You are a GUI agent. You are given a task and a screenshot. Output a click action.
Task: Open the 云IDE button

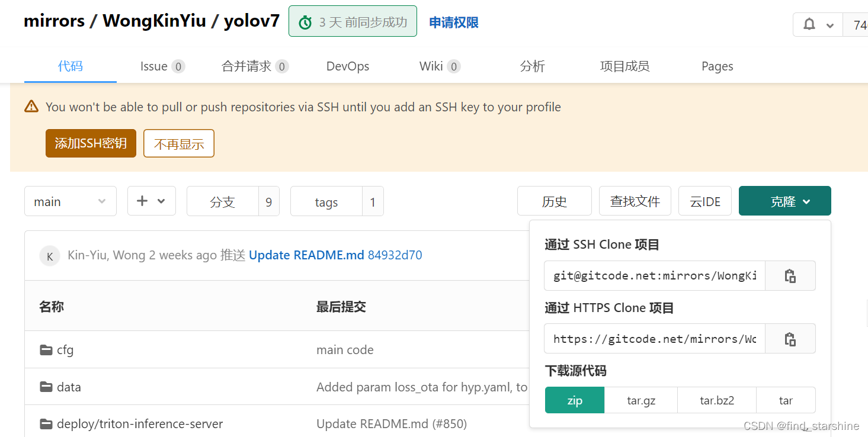point(705,201)
